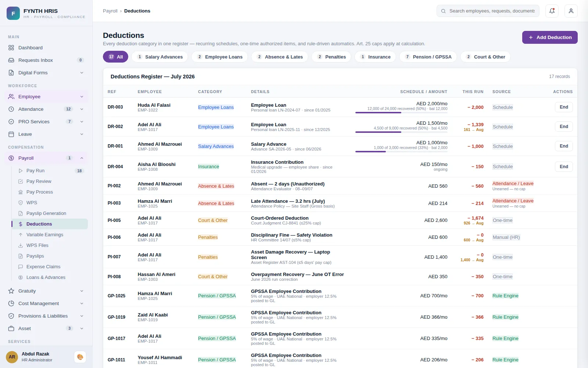
Task: Expand the Gratuity section chevron
Action: (x=82, y=291)
